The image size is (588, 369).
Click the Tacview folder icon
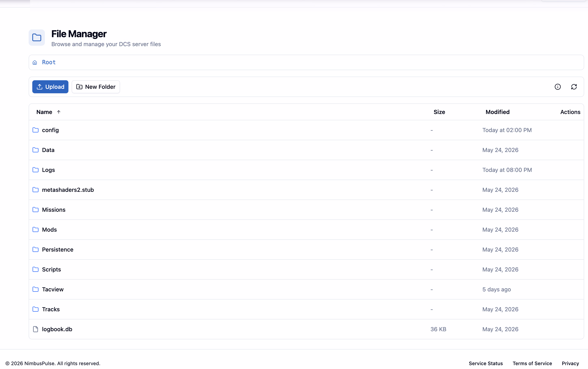pos(36,289)
